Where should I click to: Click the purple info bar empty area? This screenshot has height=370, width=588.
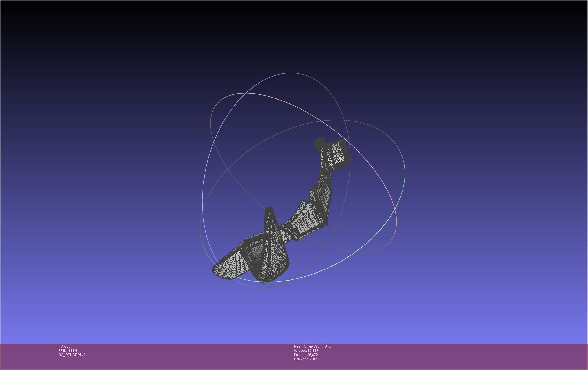(x=449, y=356)
